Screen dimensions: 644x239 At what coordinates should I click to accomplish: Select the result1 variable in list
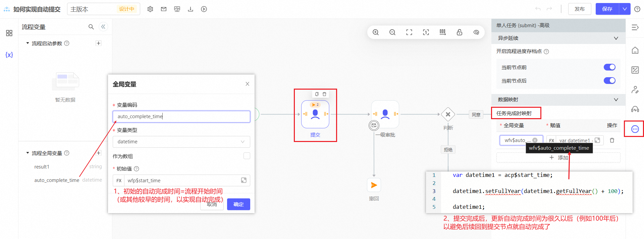42,167
